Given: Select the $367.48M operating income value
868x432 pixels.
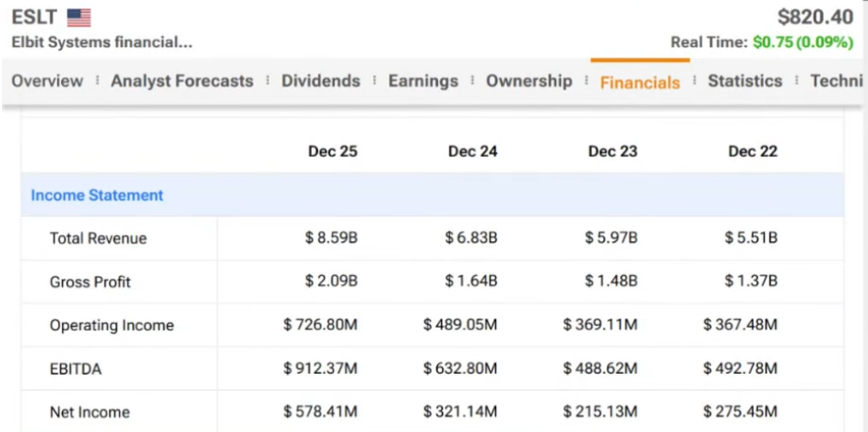Looking at the screenshot, I should coord(741,325).
